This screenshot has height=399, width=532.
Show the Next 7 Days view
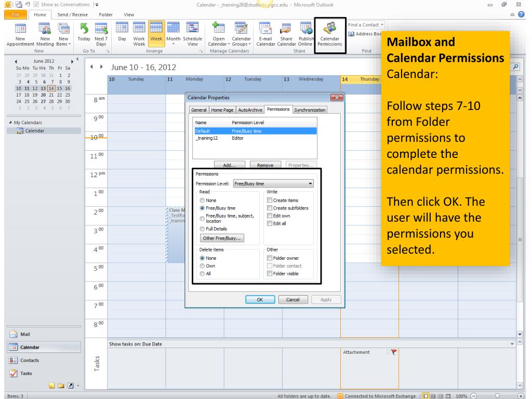point(101,34)
